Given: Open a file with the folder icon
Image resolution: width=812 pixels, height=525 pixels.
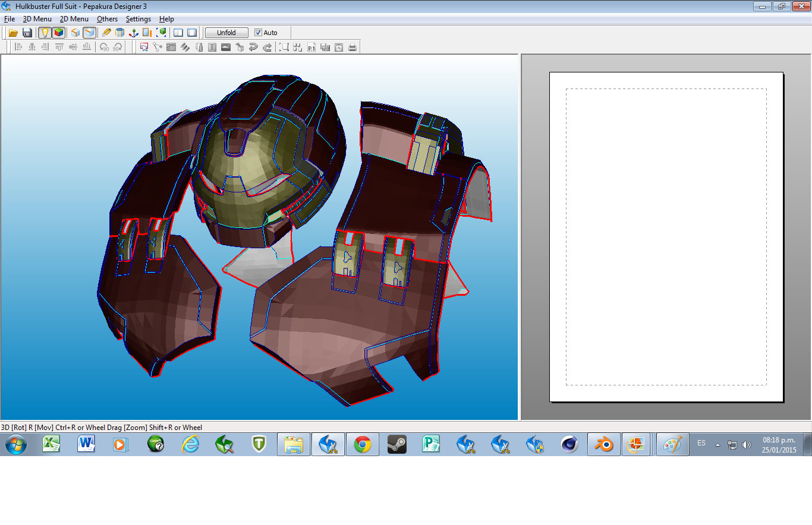Looking at the screenshot, I should [13, 33].
